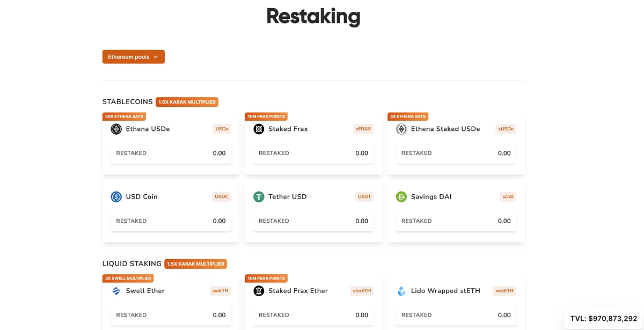Click the RESTAKED row in Lido Wrapped stETH card
The height and width of the screenshot is (330, 644).
click(x=456, y=316)
